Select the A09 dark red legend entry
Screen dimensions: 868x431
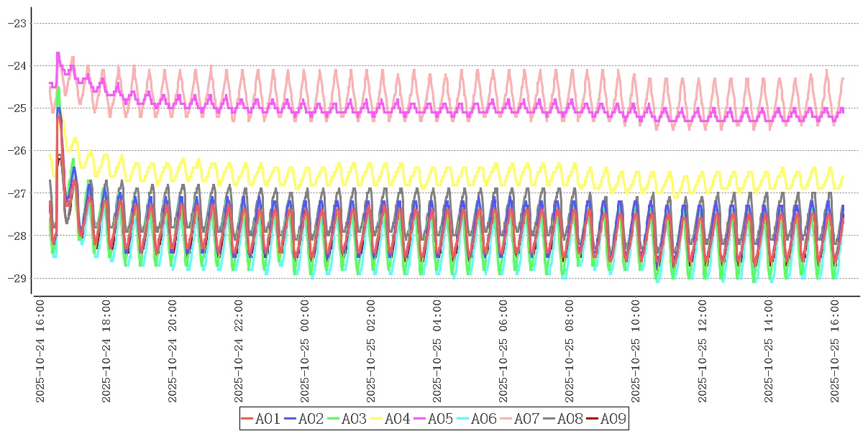point(606,419)
